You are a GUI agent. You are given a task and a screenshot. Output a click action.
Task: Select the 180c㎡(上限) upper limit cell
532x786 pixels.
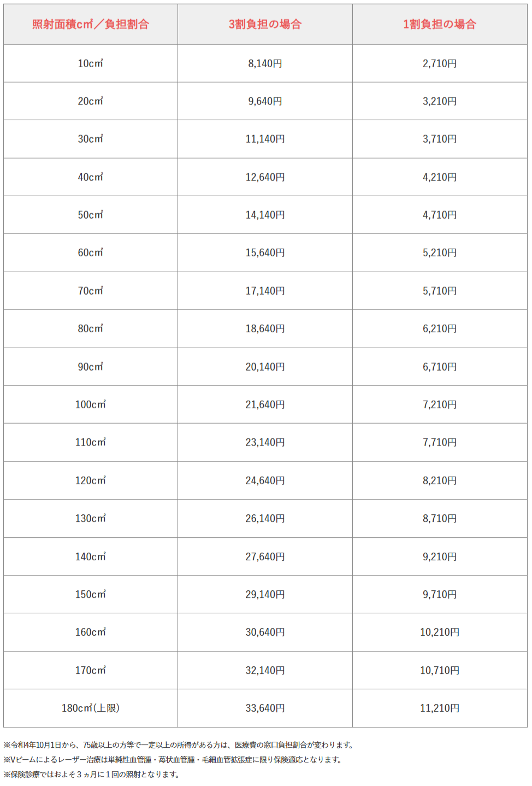[91, 708]
